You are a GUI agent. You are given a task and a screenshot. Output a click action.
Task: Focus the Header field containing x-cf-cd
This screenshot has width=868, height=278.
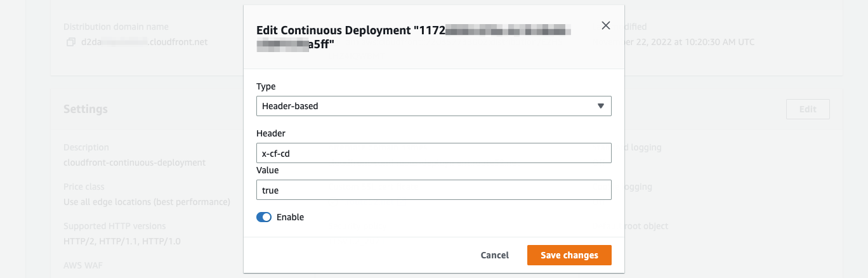(433, 153)
